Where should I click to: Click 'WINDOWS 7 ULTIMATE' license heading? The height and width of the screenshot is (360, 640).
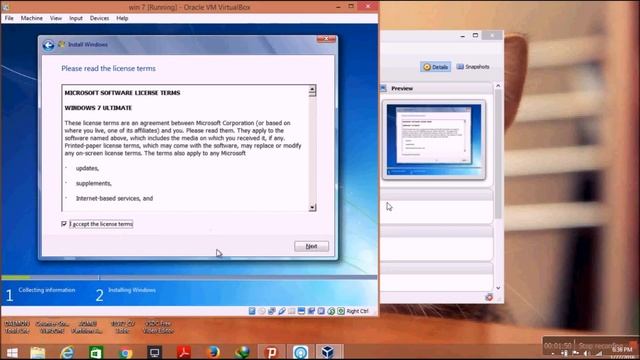pyautogui.click(x=98, y=108)
